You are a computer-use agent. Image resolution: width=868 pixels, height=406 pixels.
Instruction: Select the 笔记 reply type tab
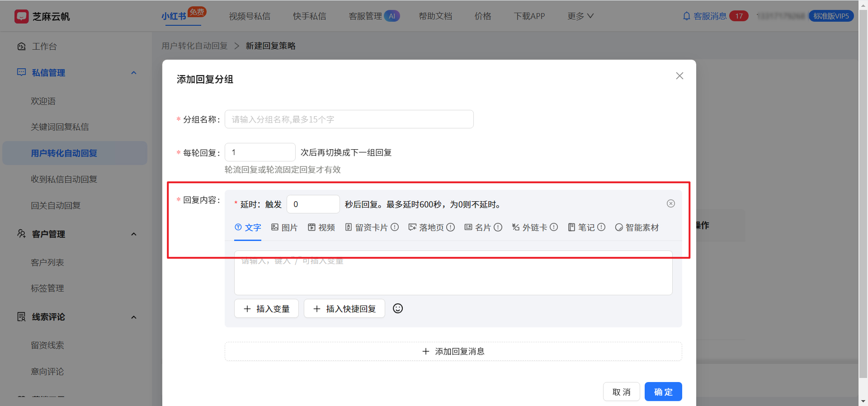point(581,227)
